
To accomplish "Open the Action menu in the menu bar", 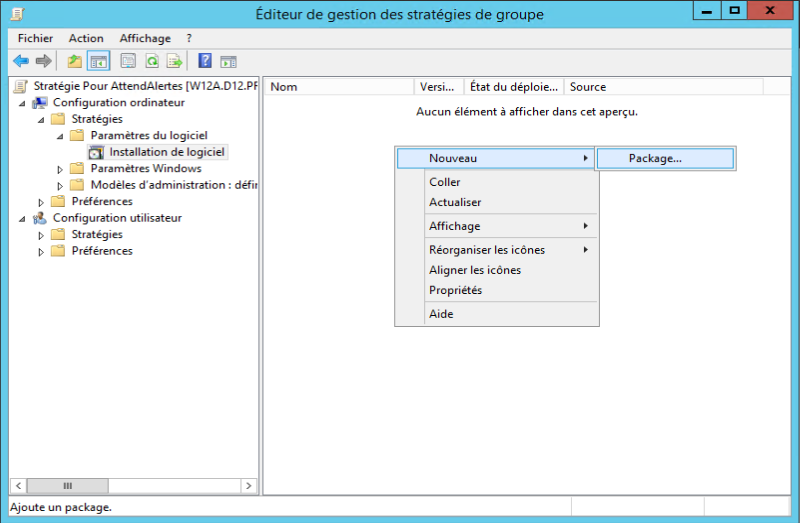I will (x=86, y=38).
